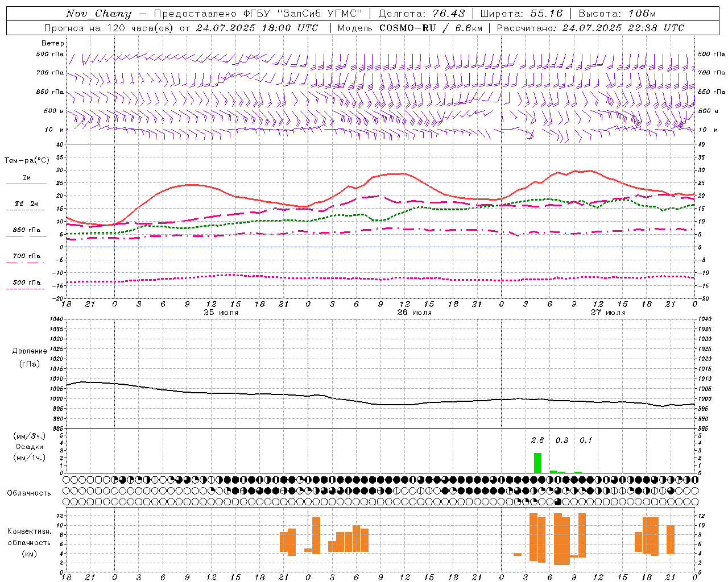Click the "10 м" wind level label on right axis
The height and width of the screenshot is (582, 728).
tap(708, 130)
